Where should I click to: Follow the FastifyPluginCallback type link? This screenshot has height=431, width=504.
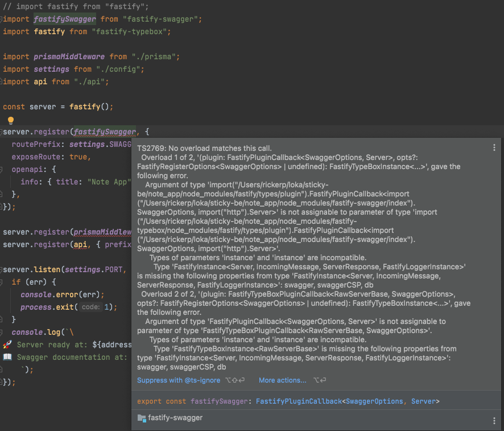coord(299,401)
